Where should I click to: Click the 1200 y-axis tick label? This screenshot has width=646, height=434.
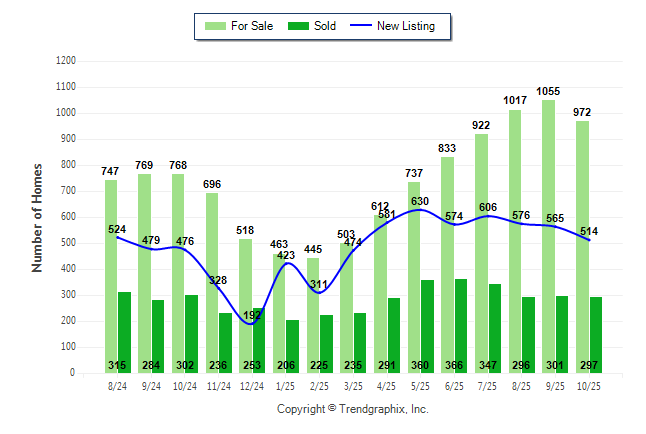tap(64, 61)
